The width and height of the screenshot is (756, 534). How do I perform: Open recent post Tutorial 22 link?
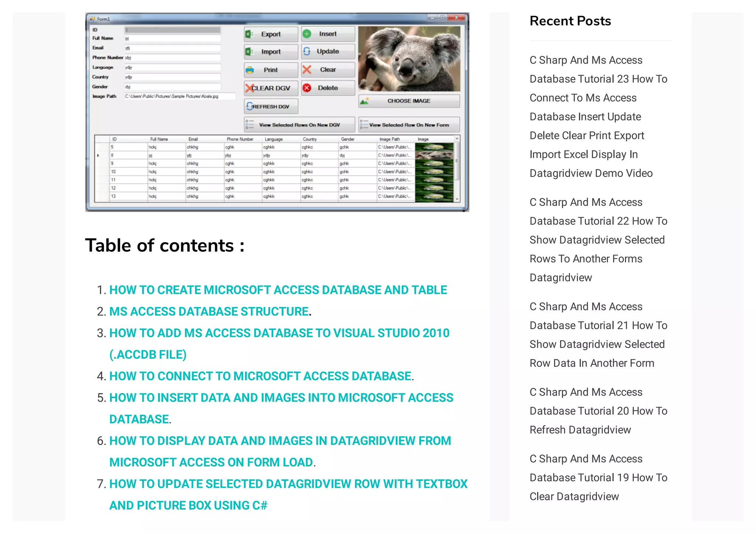[x=598, y=240]
